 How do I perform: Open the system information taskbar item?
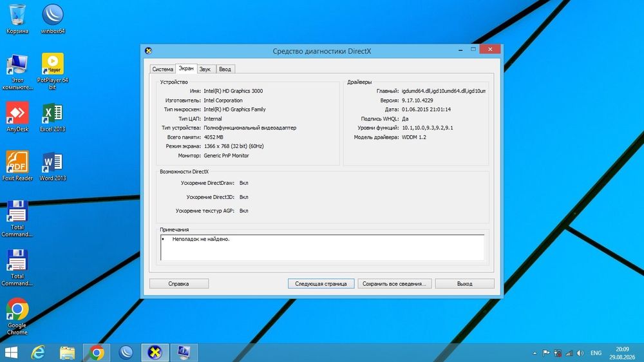pos(184,352)
